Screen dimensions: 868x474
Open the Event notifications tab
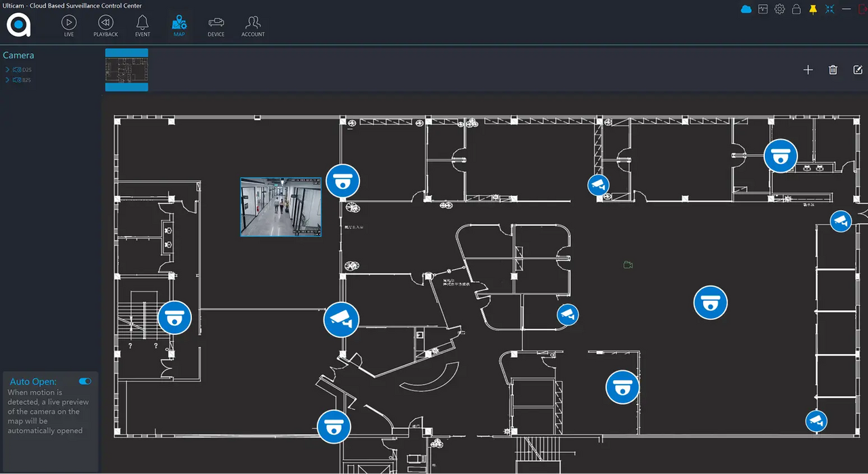pos(142,26)
